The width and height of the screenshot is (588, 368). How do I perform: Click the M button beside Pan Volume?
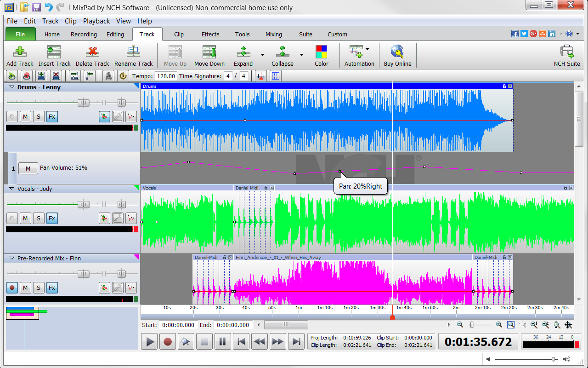tap(28, 169)
